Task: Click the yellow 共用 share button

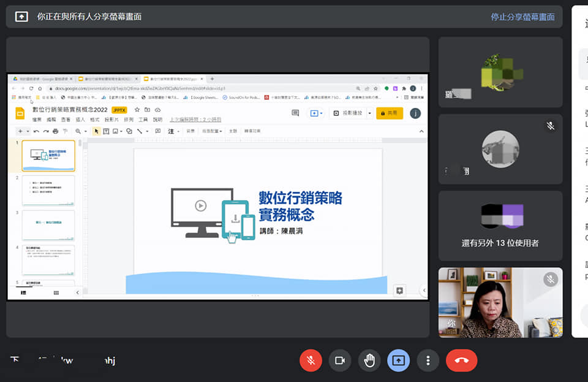Action: tap(390, 113)
